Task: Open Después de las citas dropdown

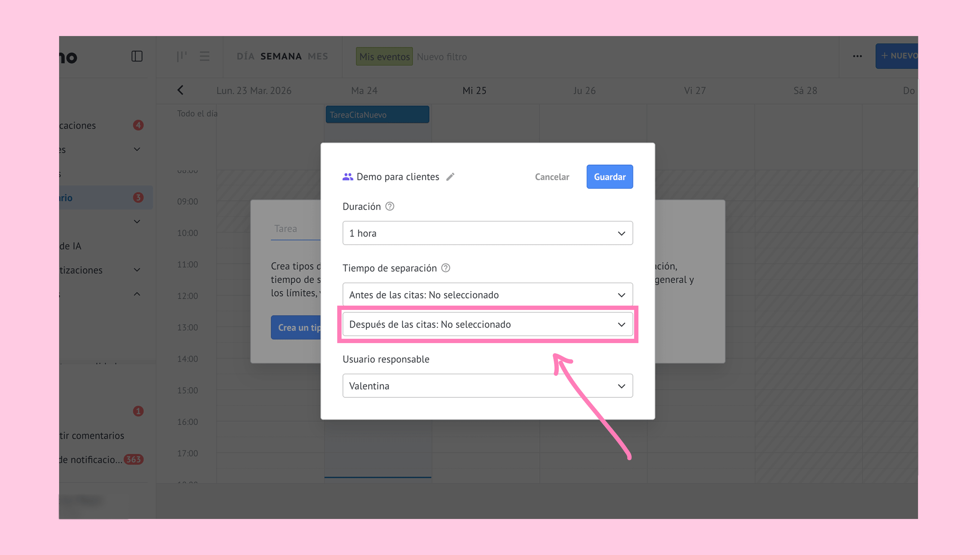Action: [487, 324]
